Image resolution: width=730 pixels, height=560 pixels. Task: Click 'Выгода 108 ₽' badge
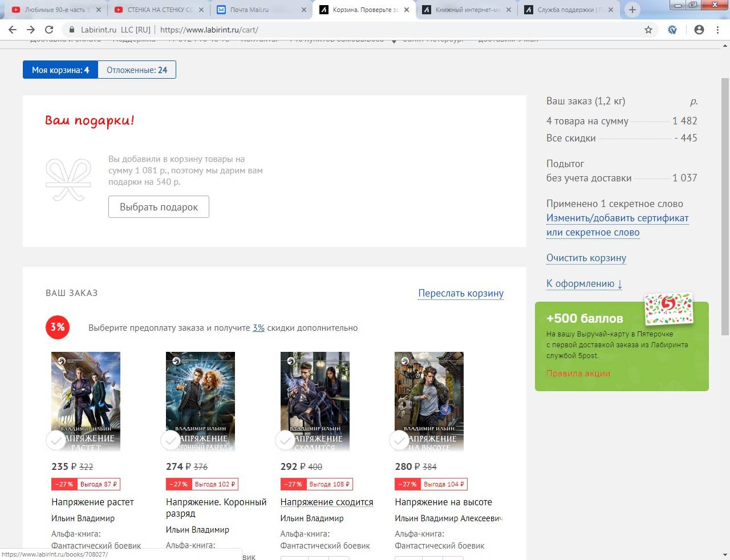(x=329, y=484)
